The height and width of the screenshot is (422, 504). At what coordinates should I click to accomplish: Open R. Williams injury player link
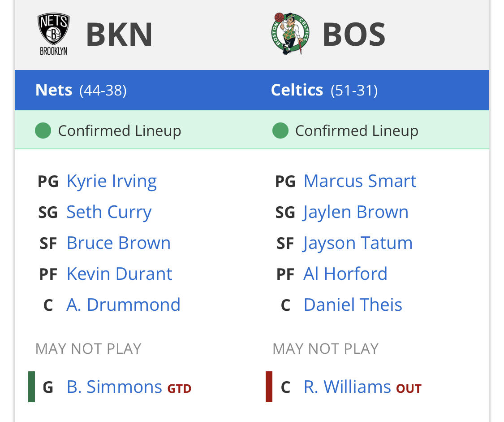347,387
